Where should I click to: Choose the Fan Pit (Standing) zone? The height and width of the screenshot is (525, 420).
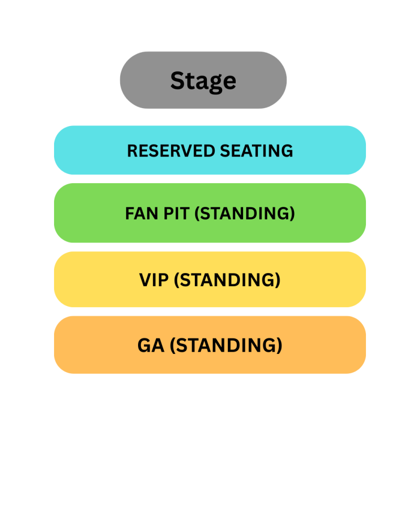click(210, 213)
